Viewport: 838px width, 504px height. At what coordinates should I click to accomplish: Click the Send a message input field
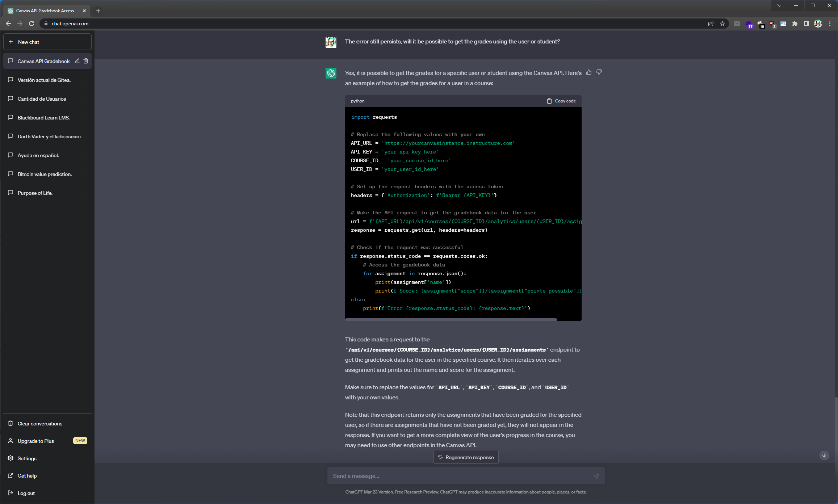(460, 476)
